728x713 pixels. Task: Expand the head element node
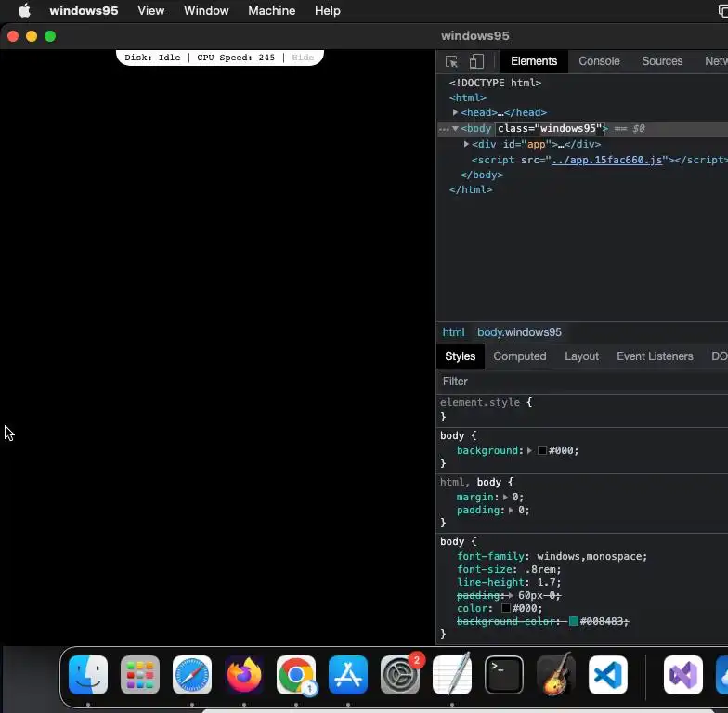(455, 112)
